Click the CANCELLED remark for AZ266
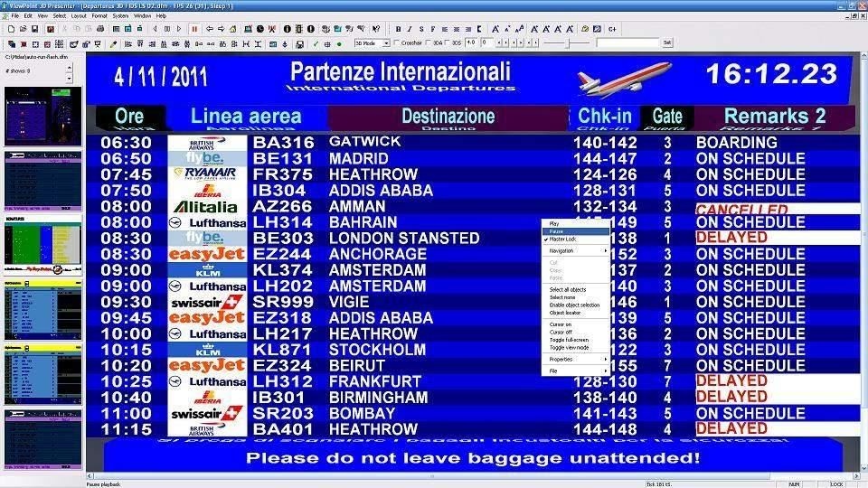The height and width of the screenshot is (488, 868). point(741,209)
